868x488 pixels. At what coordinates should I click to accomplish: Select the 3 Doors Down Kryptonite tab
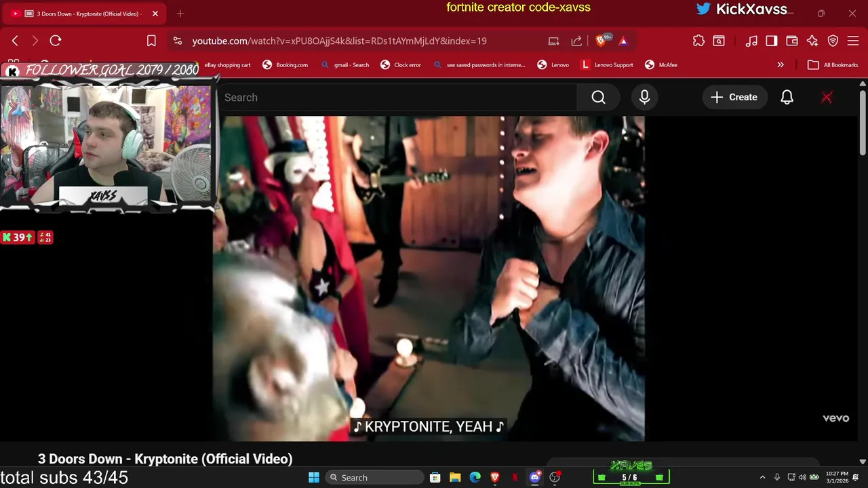[x=85, y=14]
